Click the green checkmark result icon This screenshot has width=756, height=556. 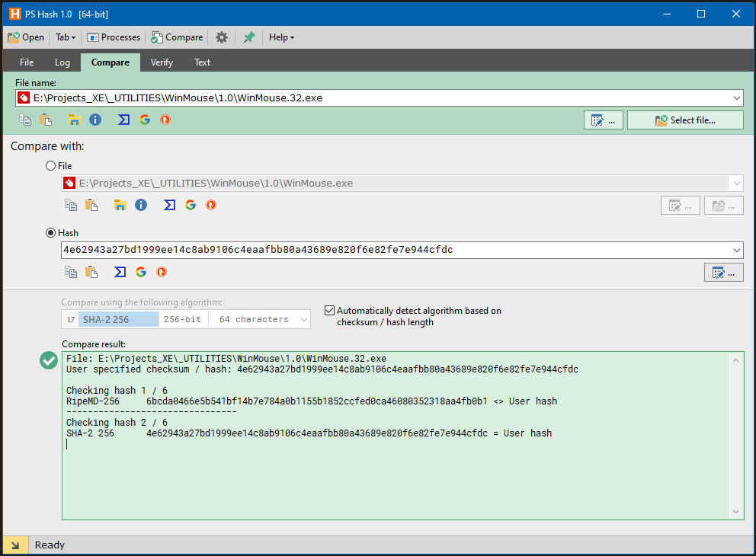click(49, 360)
